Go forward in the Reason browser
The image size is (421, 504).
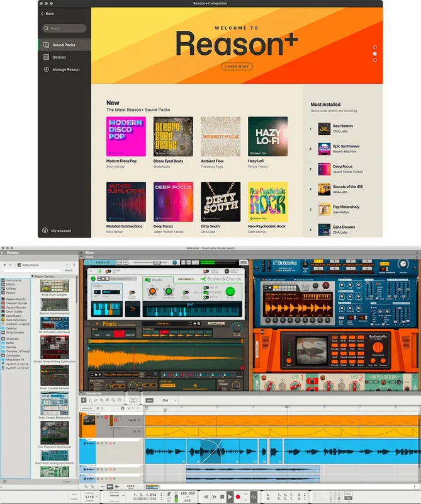(11, 265)
